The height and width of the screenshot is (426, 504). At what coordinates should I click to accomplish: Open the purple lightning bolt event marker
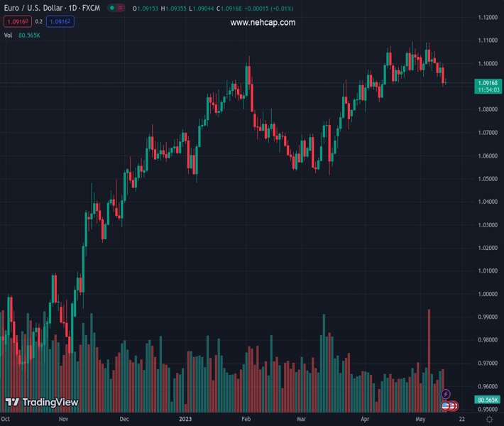point(446,394)
